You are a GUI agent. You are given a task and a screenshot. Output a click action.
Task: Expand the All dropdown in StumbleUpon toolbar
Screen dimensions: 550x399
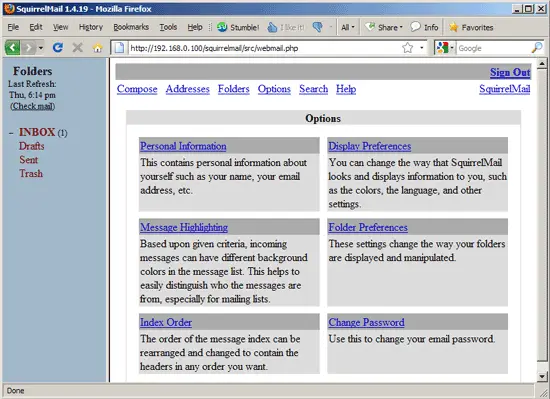[x=348, y=27]
